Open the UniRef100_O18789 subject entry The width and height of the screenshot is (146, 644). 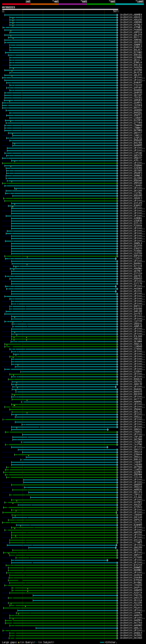(131, 253)
